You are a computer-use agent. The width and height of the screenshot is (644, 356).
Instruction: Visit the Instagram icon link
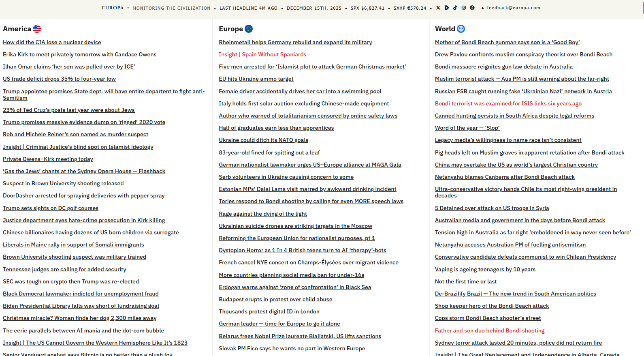pyautogui.click(x=463, y=8)
